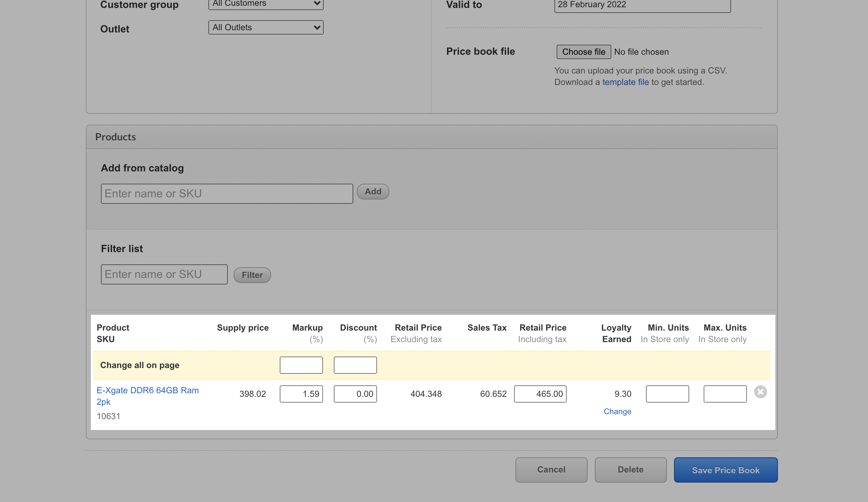Edit the 465.00 retail price field
868x502 pixels.
point(540,394)
